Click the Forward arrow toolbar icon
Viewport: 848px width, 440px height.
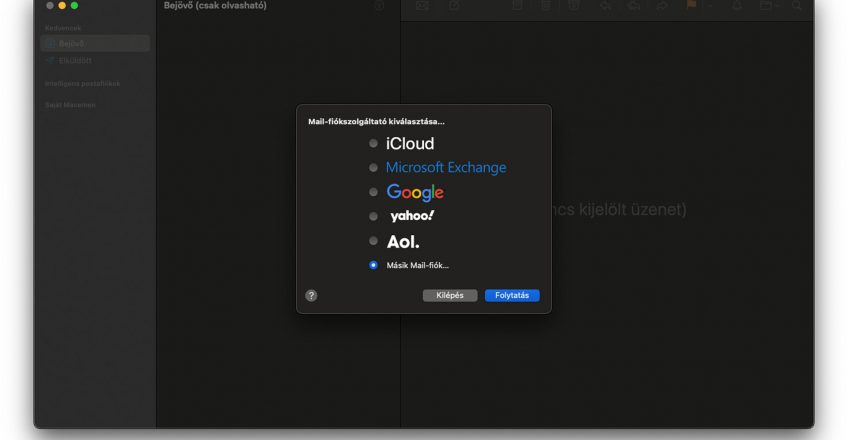click(662, 5)
